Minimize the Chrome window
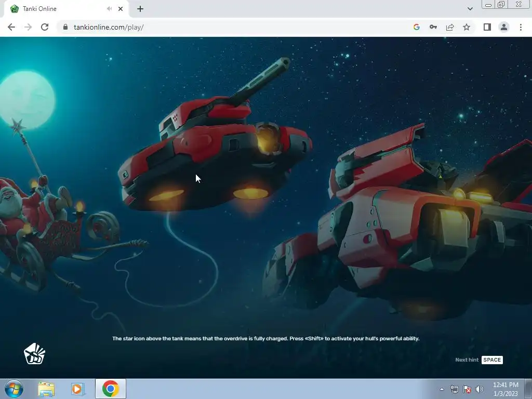 (488, 5)
